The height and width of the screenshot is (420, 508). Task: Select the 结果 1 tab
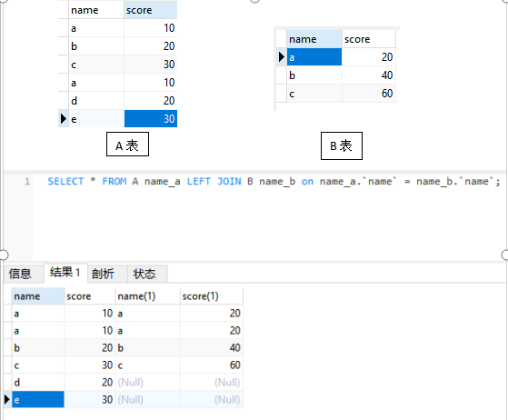65,273
